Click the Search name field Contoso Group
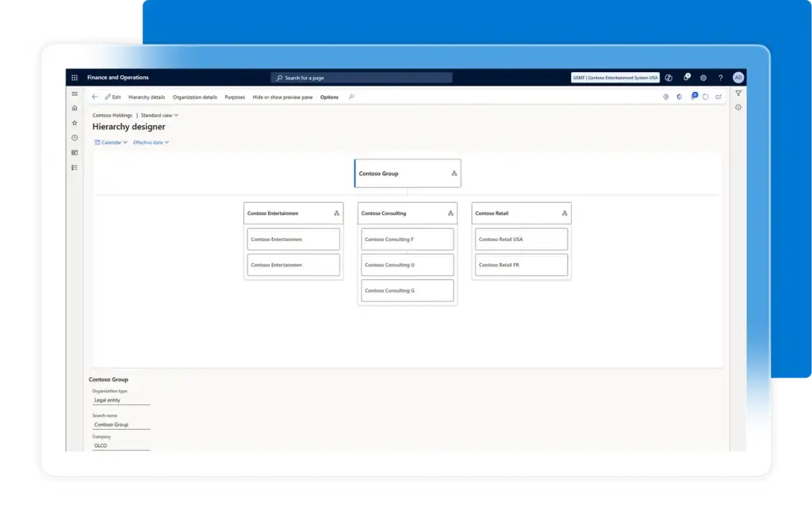Viewport: 812px width, 520px height. (x=121, y=425)
